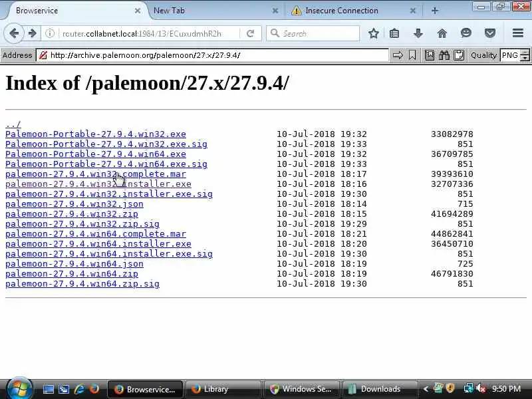Bookmark this page with the star icon
The width and height of the screenshot is (532, 399).
pyautogui.click(x=374, y=33)
